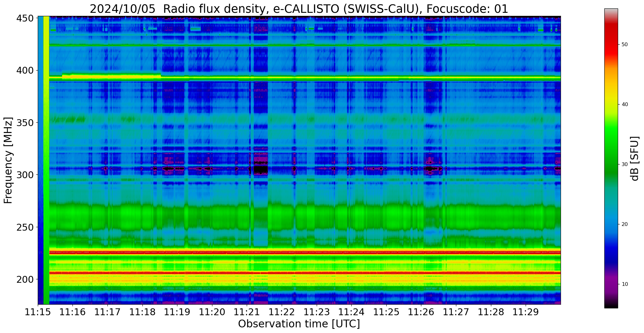
Task: Click the 11:19 time tick label
Action: tap(177, 312)
